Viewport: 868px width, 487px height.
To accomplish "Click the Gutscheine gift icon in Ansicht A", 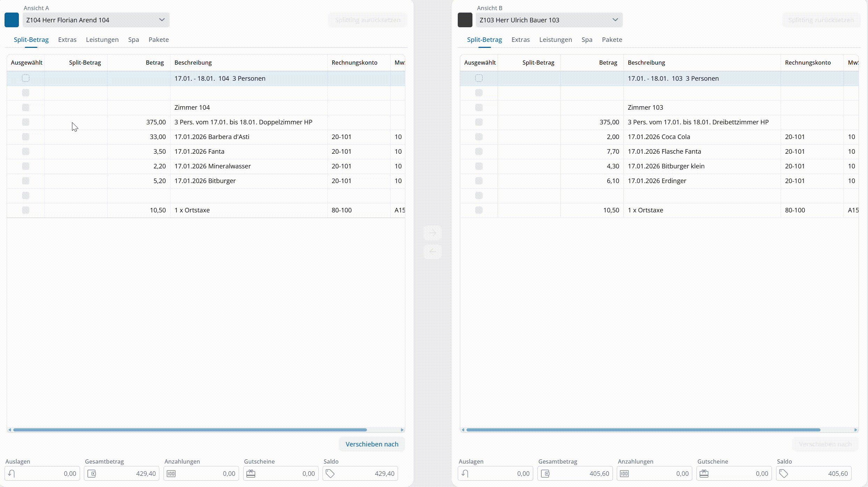I will (251, 474).
